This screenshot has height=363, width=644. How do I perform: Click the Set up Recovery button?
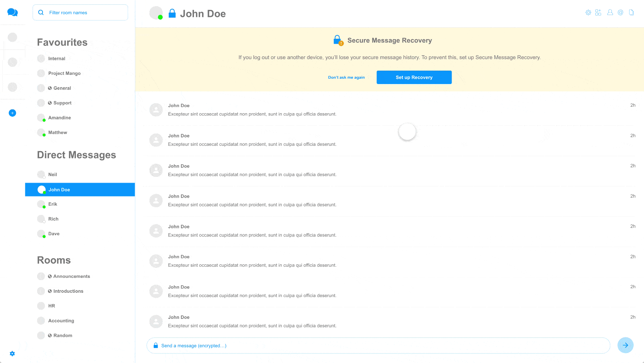tap(414, 77)
